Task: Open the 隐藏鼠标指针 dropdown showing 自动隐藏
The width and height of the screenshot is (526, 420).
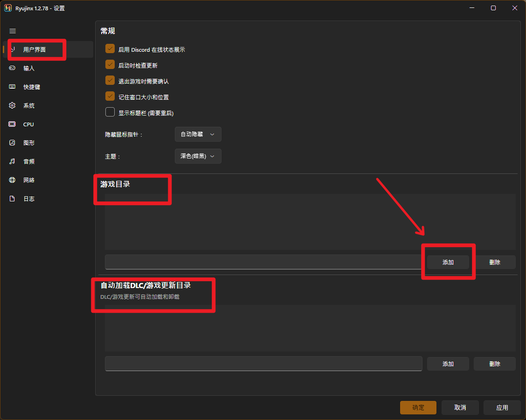Action: pos(198,134)
